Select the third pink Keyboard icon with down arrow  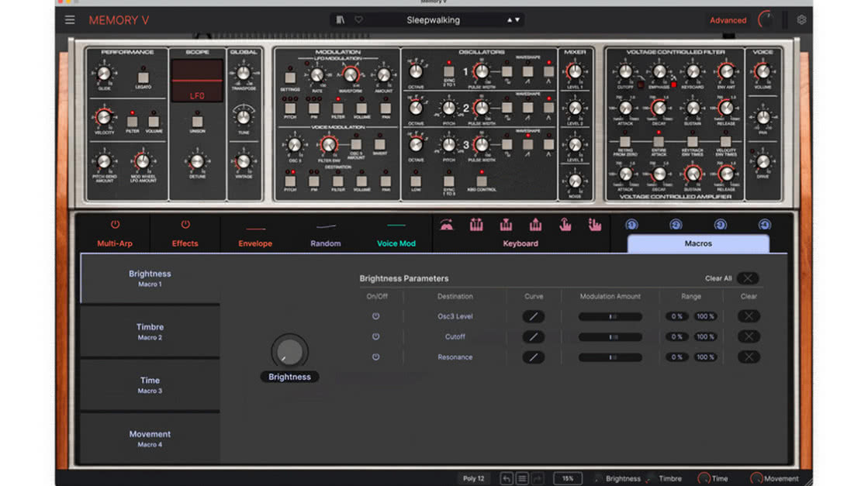[506, 225]
